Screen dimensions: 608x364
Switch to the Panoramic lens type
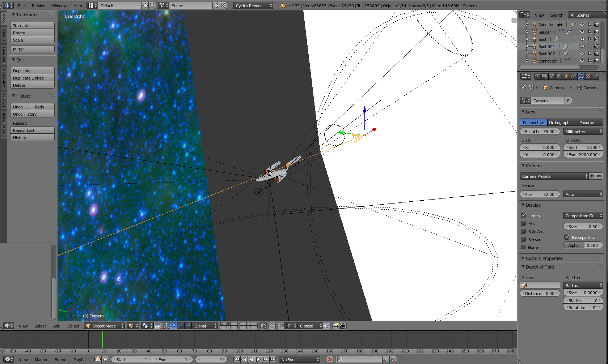(x=589, y=123)
